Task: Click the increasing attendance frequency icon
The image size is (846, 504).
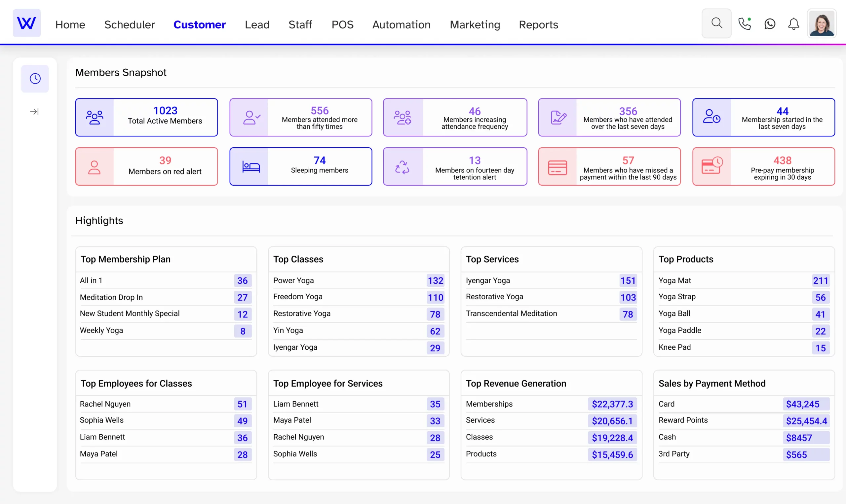Action: [x=403, y=118]
